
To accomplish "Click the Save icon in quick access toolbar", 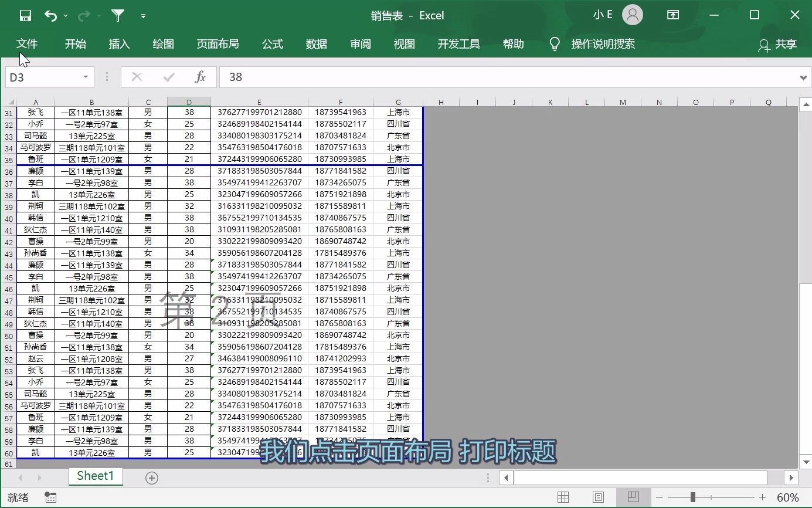I will tap(25, 16).
